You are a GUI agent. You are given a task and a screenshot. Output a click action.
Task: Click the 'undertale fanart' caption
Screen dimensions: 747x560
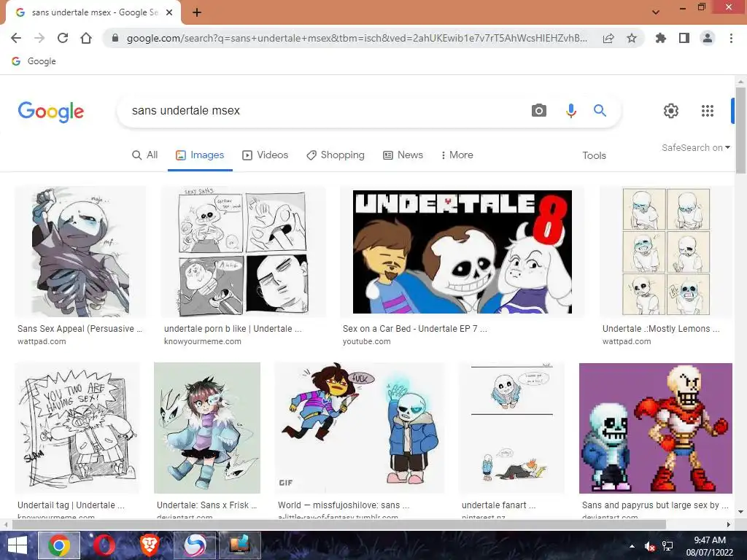499,505
